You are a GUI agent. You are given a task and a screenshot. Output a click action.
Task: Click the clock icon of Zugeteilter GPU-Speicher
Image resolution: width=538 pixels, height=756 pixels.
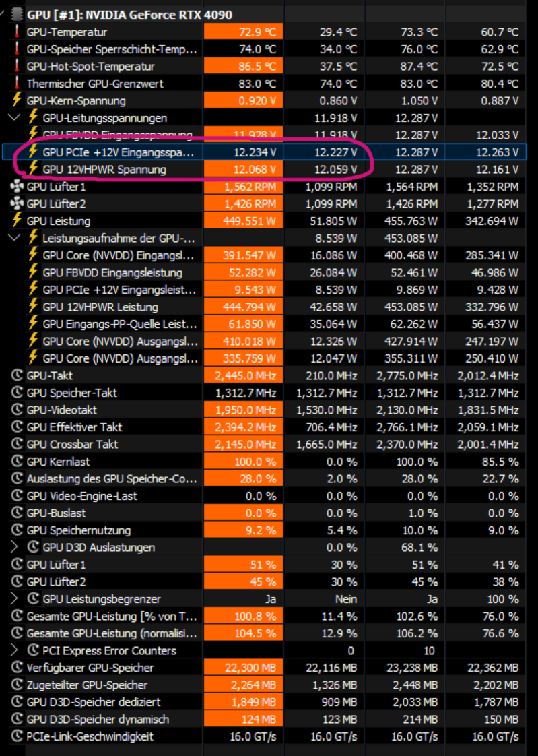click(x=17, y=685)
